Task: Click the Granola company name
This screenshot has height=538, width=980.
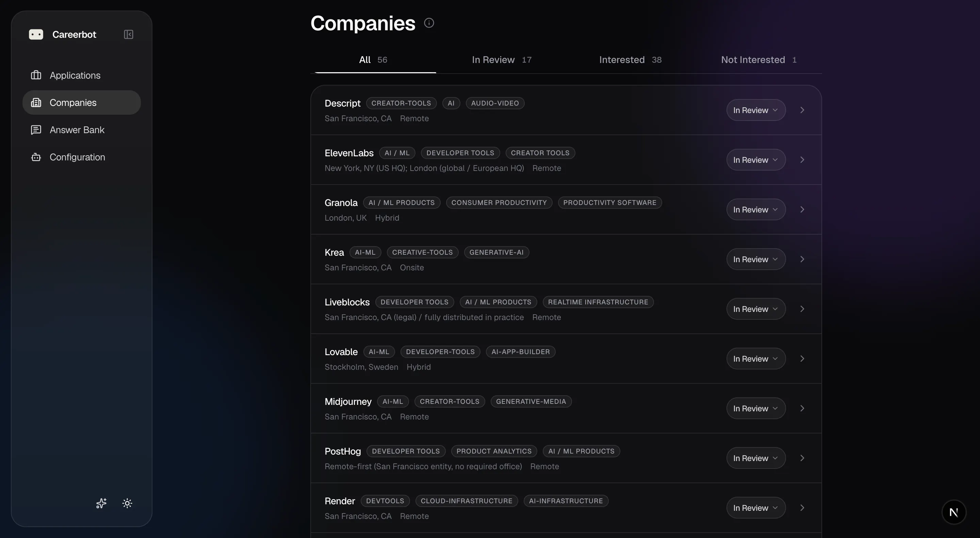Action: click(341, 203)
